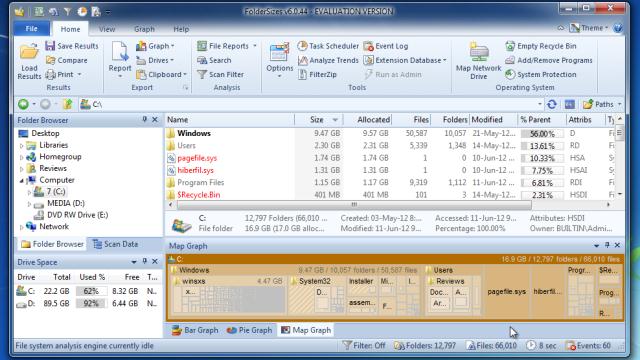Click Map Network Drive
640x360 pixels.
pos(478,61)
